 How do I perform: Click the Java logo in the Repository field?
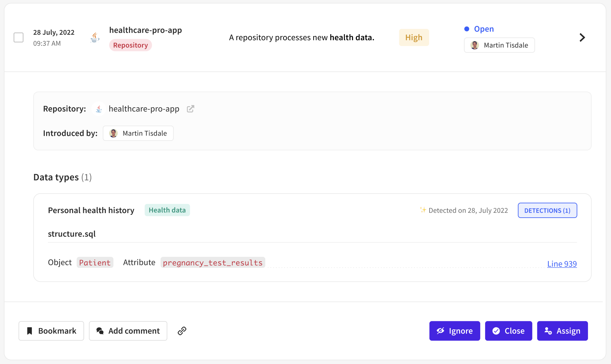[99, 109]
